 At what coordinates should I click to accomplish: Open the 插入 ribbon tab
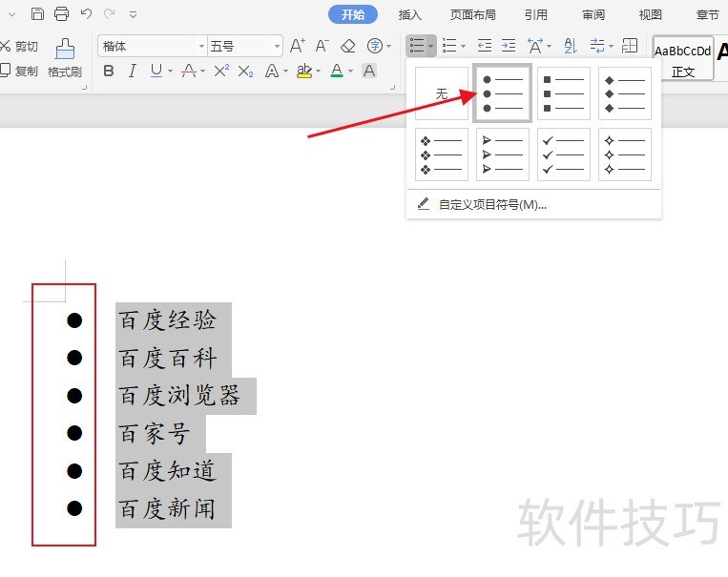[409, 15]
